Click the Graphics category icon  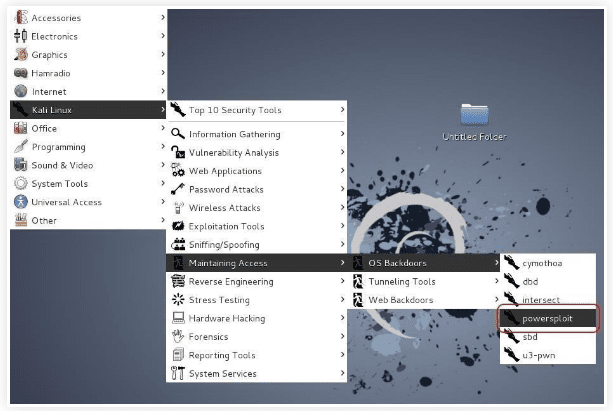20,55
